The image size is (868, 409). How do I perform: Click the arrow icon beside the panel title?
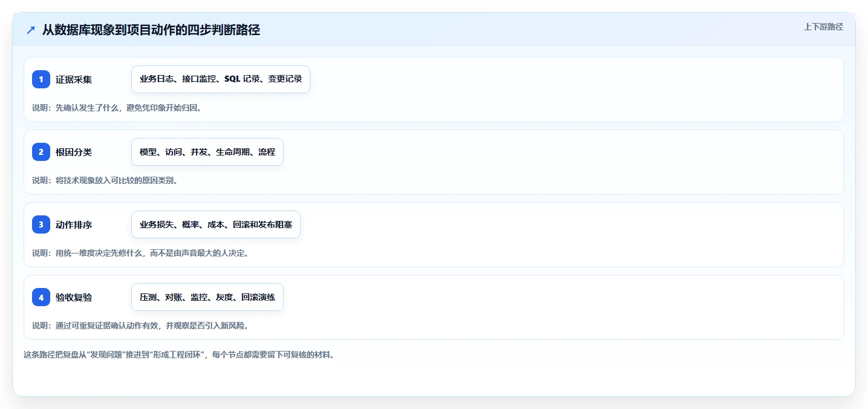(x=31, y=30)
